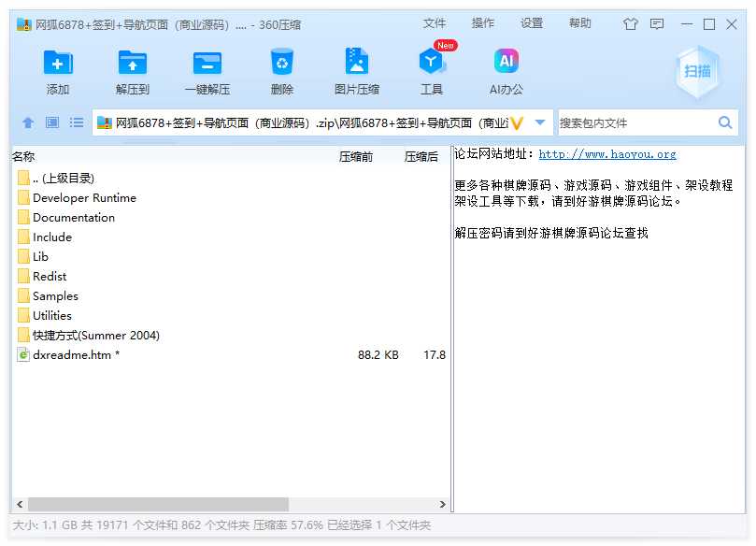Click the 快捷方式(Summer 2004) folder icon
Viewport: 756px width, 546px height.
23,335
